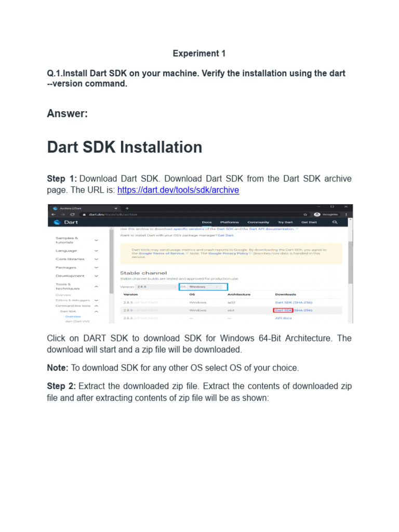This screenshot has height=532, width=399.
Task: Select Overview under Dart SDK in sidebar
Action: 73,316
